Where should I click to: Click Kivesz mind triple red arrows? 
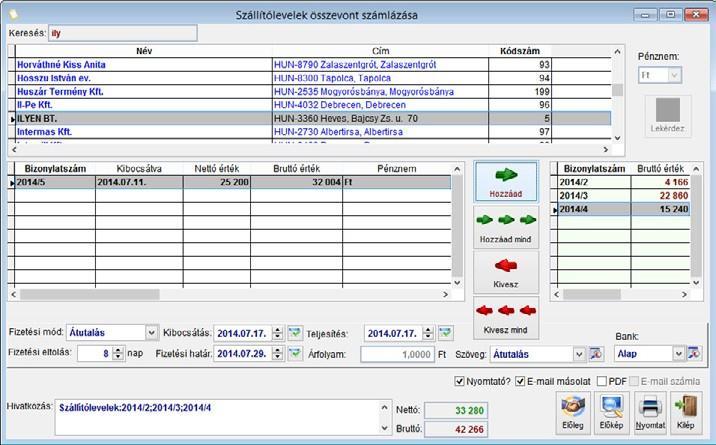coord(506,318)
